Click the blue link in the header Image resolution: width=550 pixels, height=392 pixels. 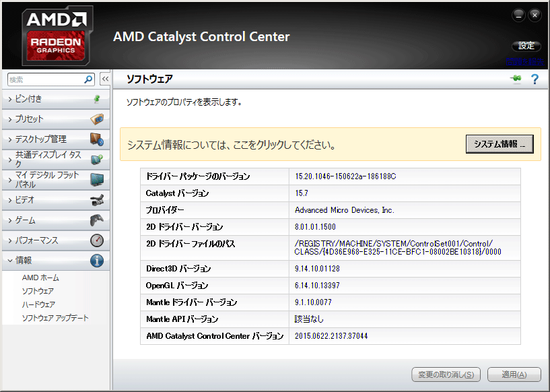tap(524, 62)
